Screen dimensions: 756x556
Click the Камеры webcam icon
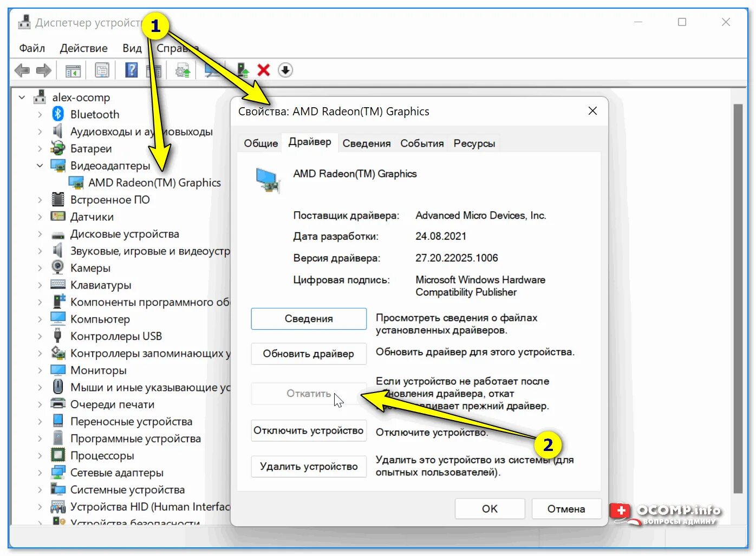(x=58, y=267)
